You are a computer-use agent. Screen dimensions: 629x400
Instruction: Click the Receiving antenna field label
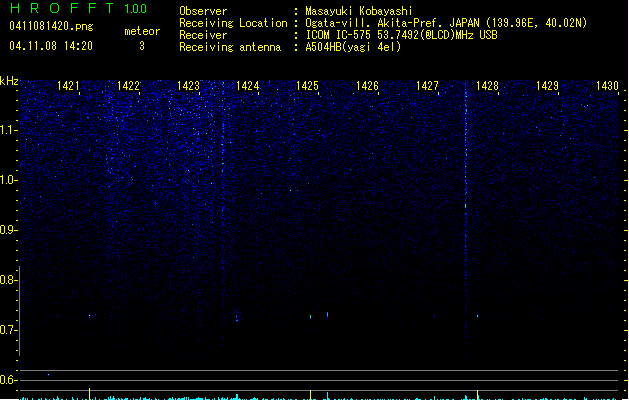point(230,47)
